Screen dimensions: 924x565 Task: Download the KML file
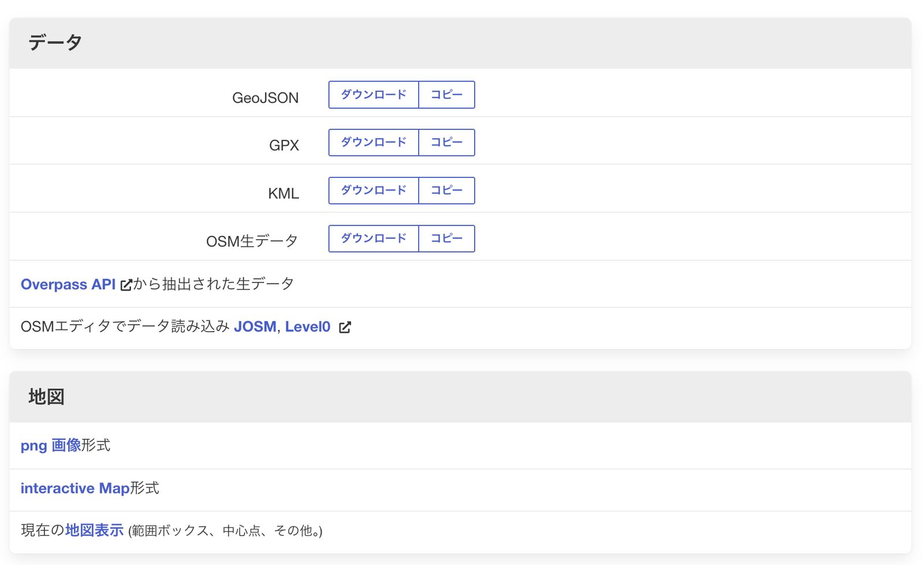(374, 191)
